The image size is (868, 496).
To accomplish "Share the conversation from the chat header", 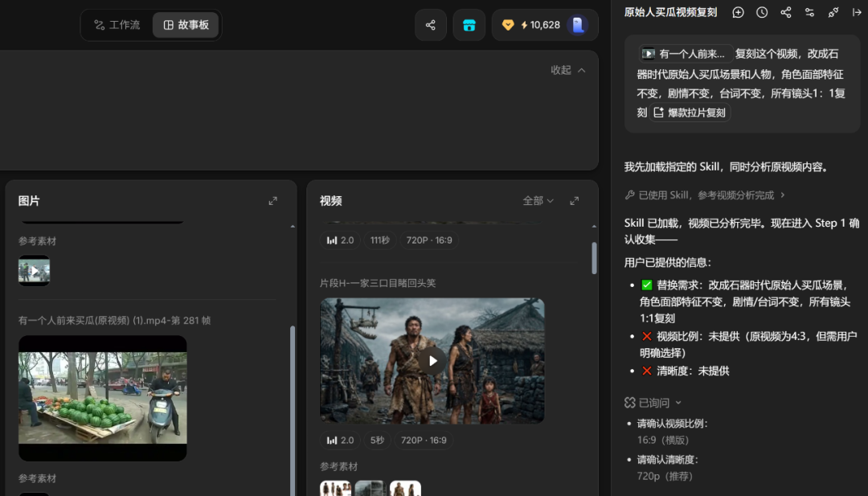I will (785, 12).
